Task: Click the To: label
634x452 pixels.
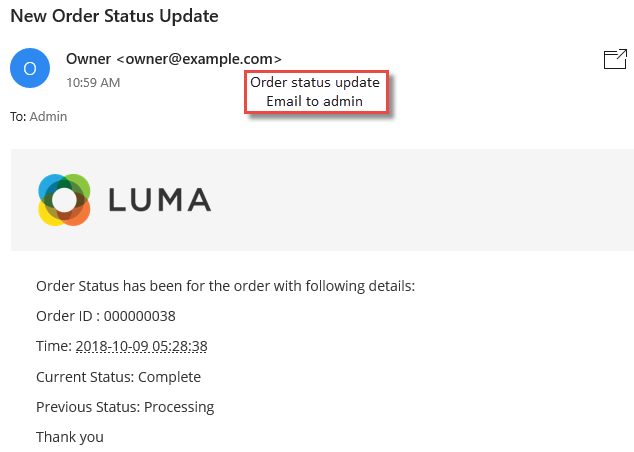Action: point(18,116)
